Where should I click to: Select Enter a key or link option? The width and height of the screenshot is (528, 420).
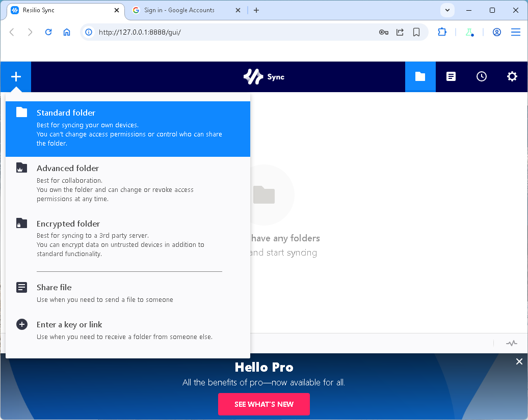point(128,330)
